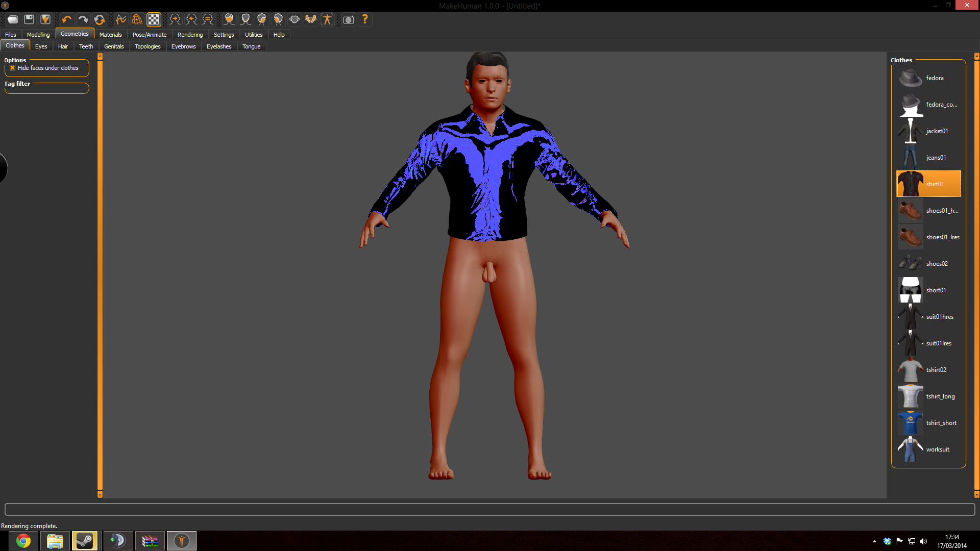Click the pose/skeleton tool icon
This screenshot has height=551, width=980.
328,19
